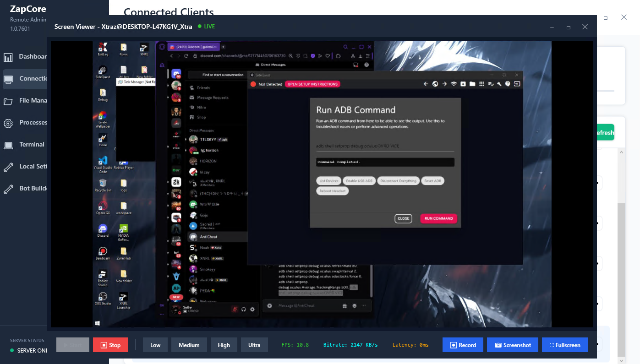This screenshot has width=640, height=364.
Task: Click RUN COMMAND in SideQuest dialog
Action: pyautogui.click(x=438, y=218)
